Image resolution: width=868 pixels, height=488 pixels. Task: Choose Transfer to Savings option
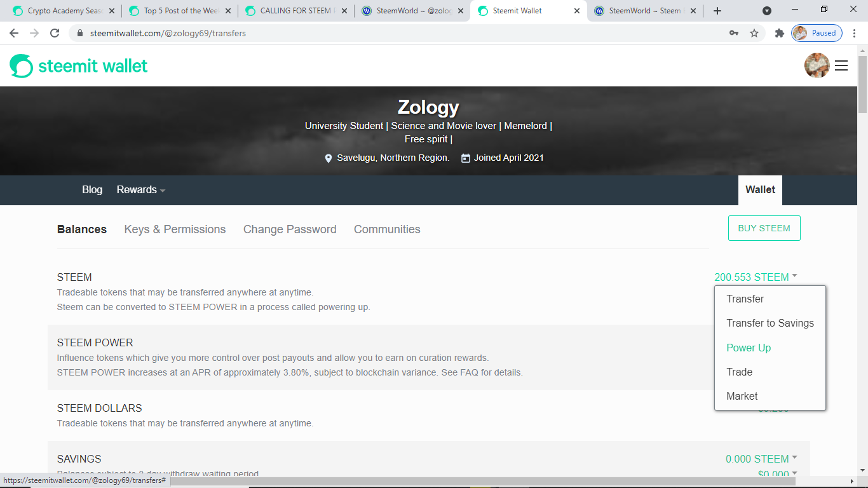click(x=770, y=323)
